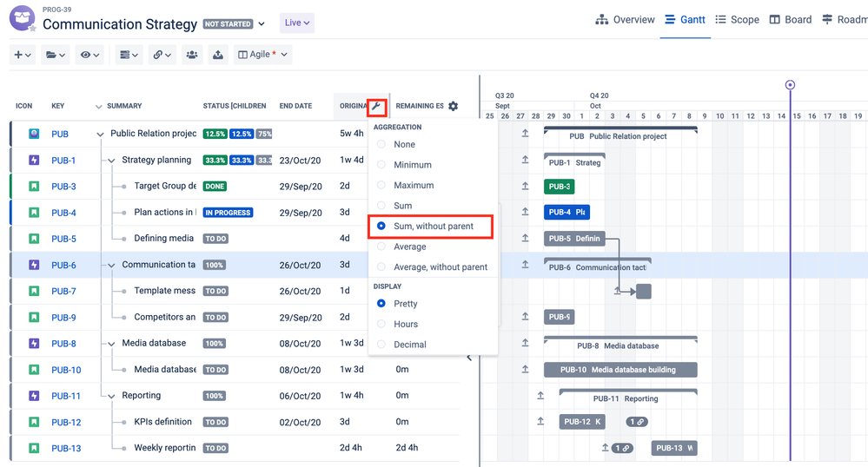
Task: Switch to the Scope tab
Action: (738, 20)
